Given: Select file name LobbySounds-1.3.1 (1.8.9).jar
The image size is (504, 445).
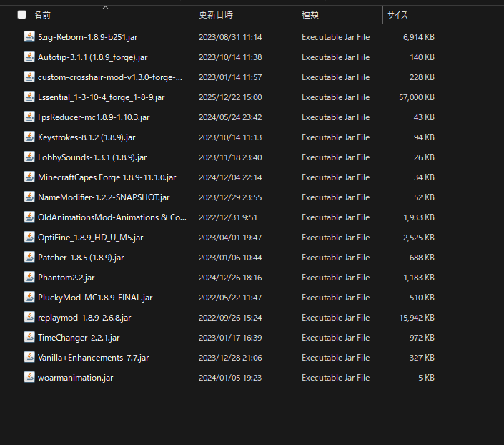Looking at the screenshot, I should (x=92, y=157).
